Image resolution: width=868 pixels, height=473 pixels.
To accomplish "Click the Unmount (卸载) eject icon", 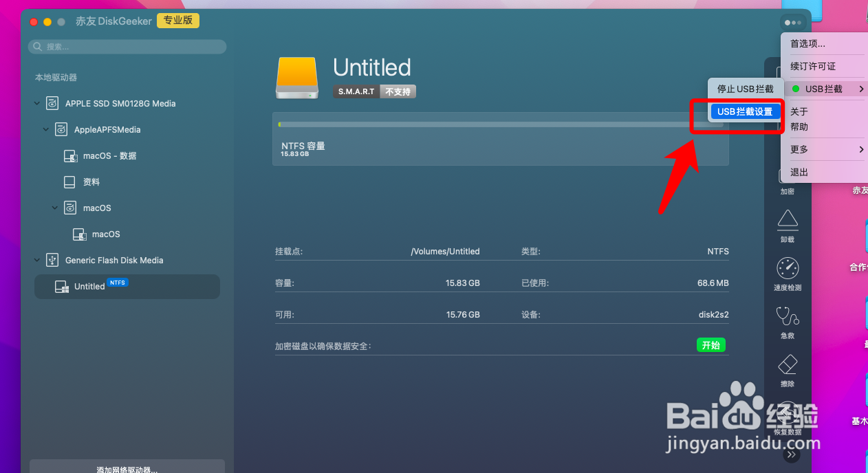I will [x=788, y=219].
